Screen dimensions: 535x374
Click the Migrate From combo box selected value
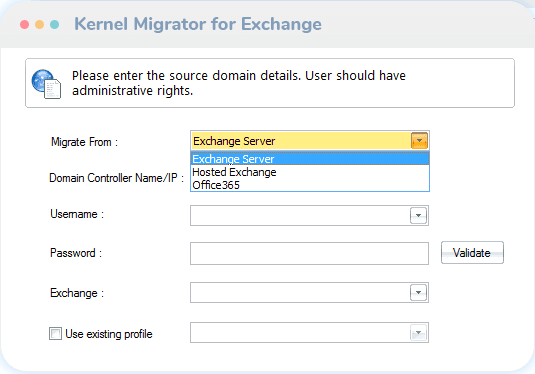[x=234, y=141]
